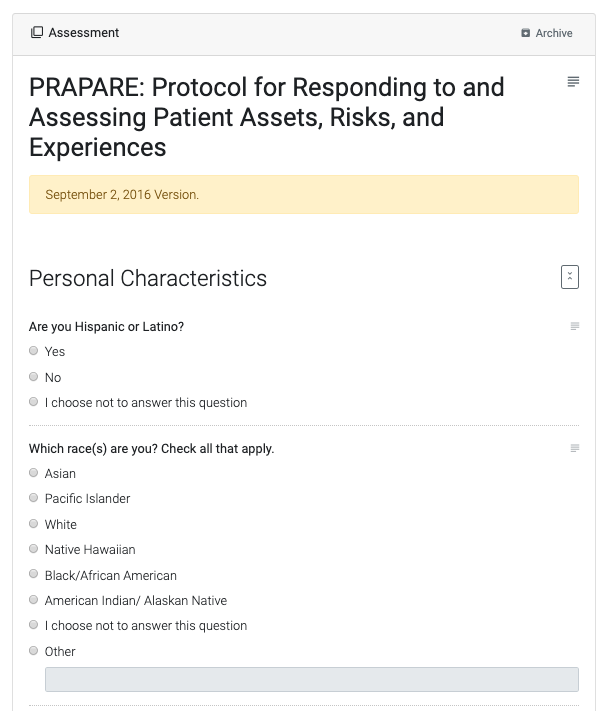Choose not to answer the Hispanic question

34,402
